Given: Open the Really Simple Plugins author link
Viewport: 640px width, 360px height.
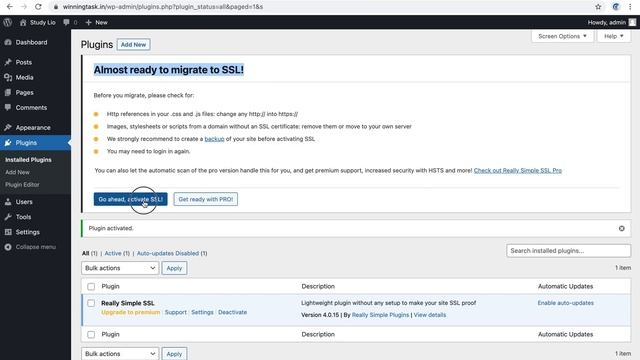Looking at the screenshot, I should tap(380, 315).
